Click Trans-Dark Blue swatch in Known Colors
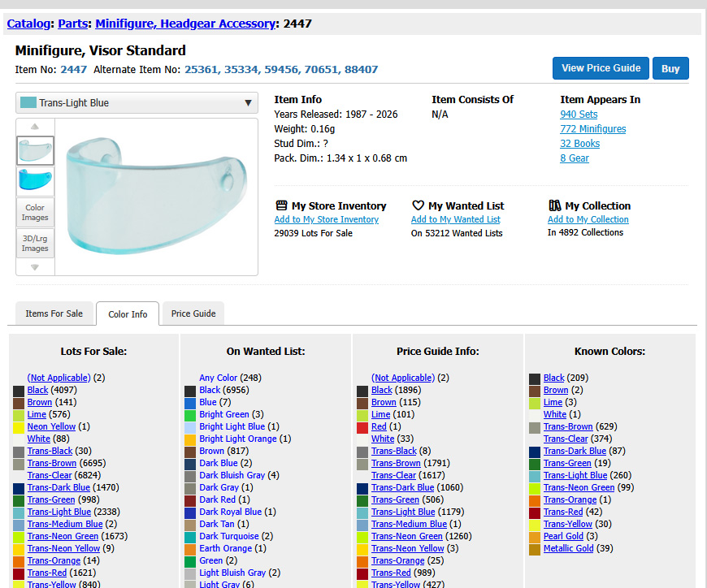707x588 pixels. pos(535,452)
